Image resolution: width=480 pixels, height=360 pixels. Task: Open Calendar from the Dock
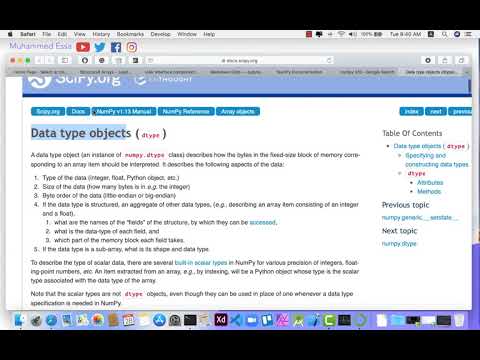click(x=129, y=320)
